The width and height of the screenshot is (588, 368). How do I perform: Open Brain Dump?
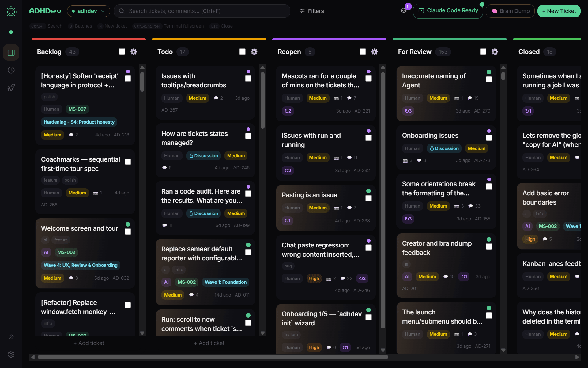point(510,11)
